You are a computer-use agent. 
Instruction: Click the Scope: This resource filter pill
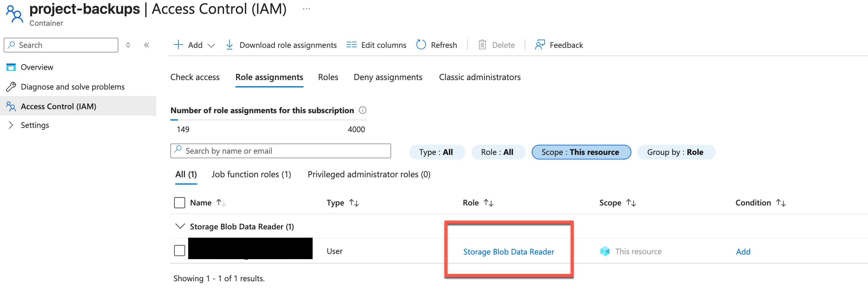581,152
